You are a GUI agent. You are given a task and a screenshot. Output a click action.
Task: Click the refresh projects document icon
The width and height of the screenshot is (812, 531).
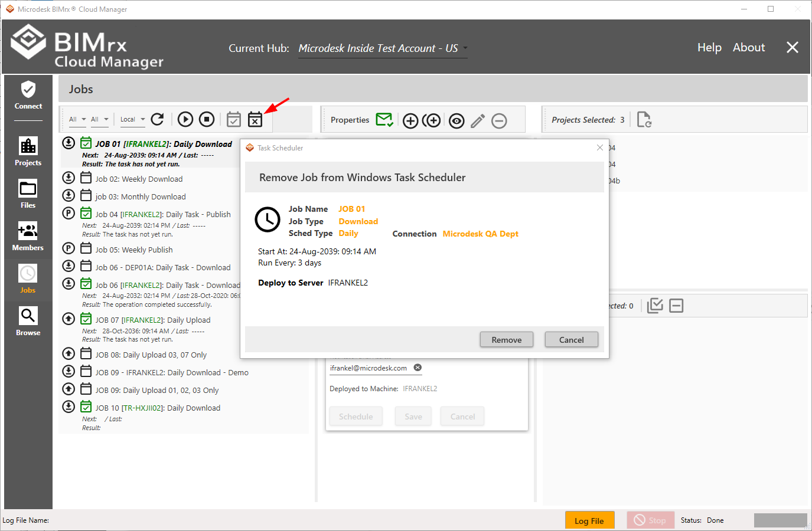tap(644, 120)
